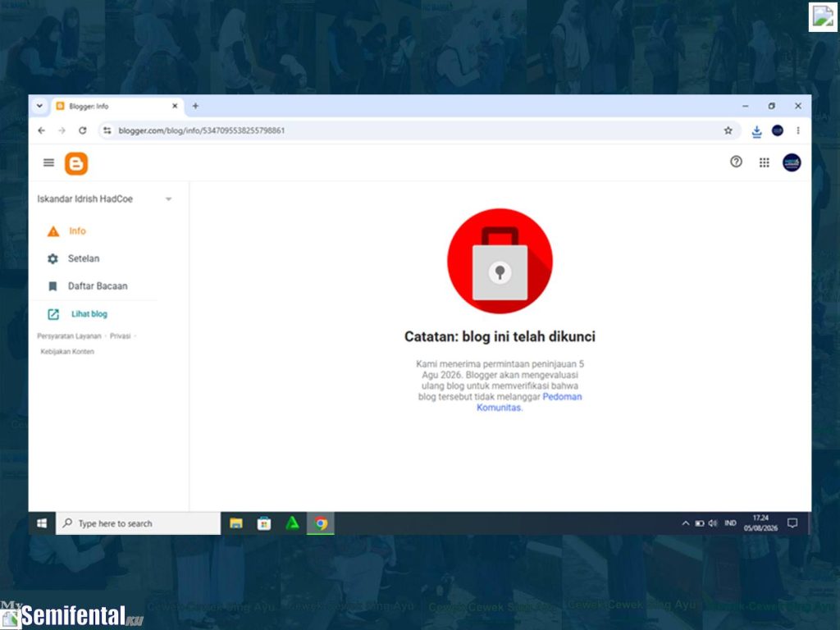This screenshot has height=630, width=840.
Task: Bookmark this page with the star
Action: pyautogui.click(x=728, y=130)
